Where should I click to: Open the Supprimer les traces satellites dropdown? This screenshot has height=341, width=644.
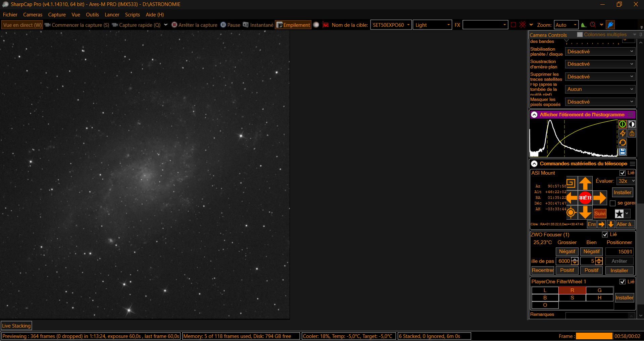pyautogui.click(x=600, y=77)
